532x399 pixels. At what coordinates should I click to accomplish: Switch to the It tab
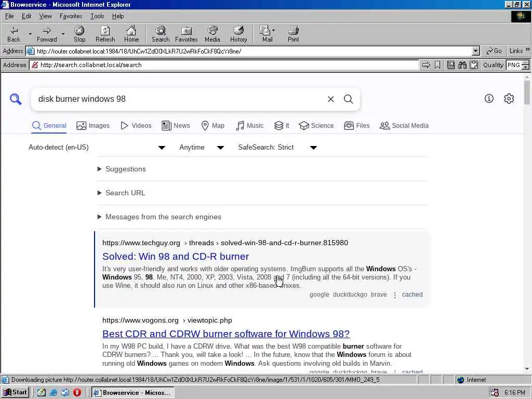281,126
